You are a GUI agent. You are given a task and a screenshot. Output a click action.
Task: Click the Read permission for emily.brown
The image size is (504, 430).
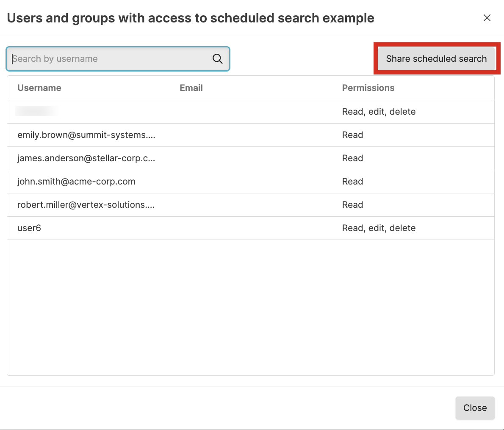352,135
